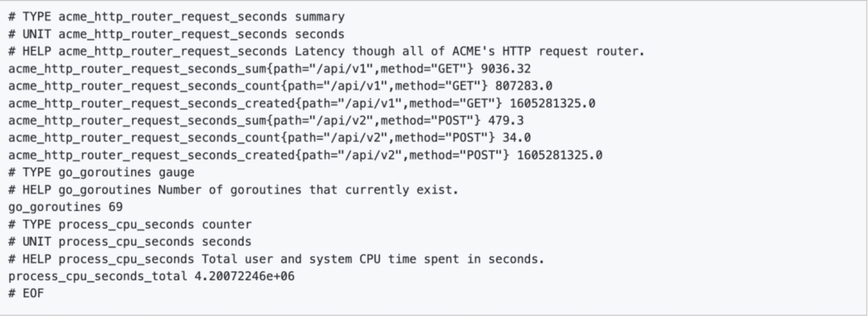
Task: Click the word "counter" on process_cpu_seconds TYPE line
Action: coord(227,224)
